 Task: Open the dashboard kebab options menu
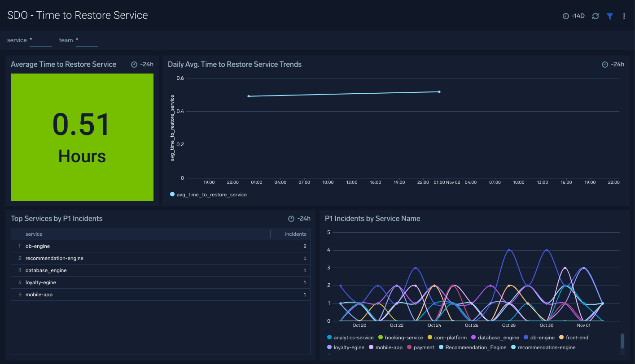(624, 16)
